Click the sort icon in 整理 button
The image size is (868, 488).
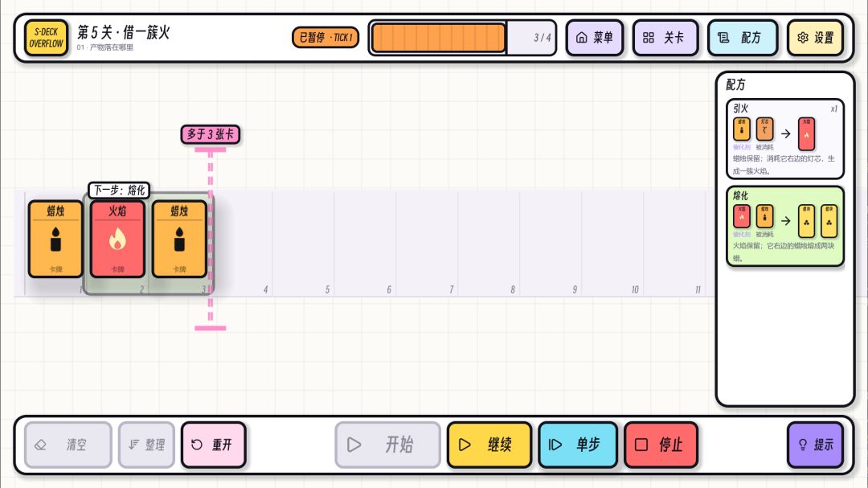(x=133, y=445)
